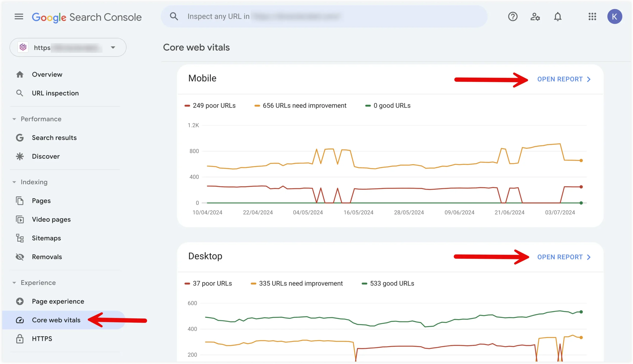Go to Overview
The width and height of the screenshot is (633, 364).
coord(47,74)
